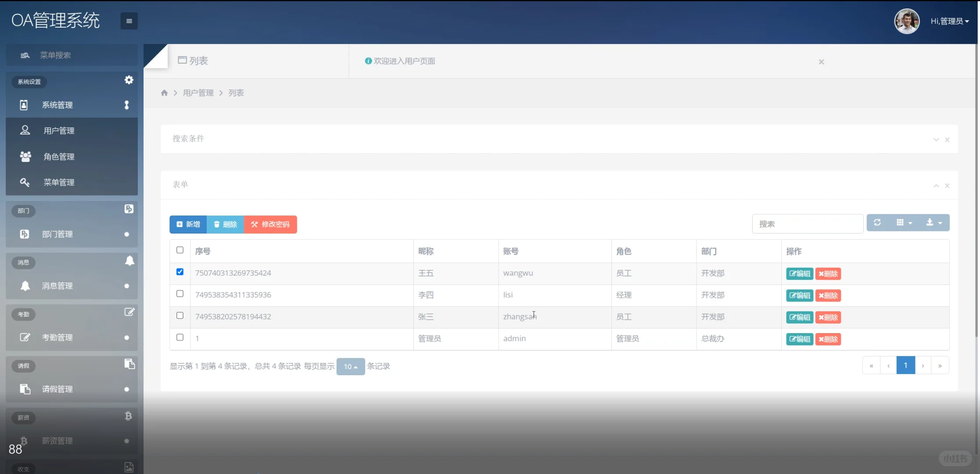Open 部门管理 in the sidebar
This screenshot has height=474, width=980.
(x=57, y=234)
